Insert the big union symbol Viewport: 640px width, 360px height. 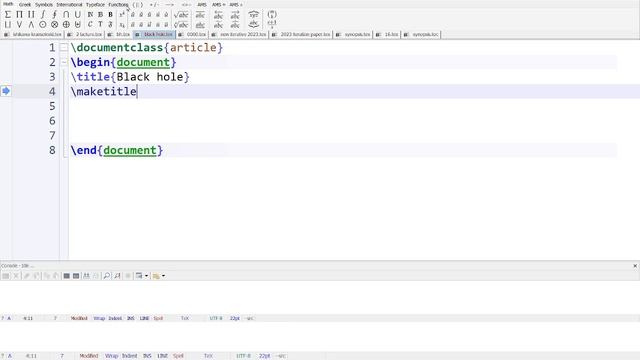coord(78,15)
